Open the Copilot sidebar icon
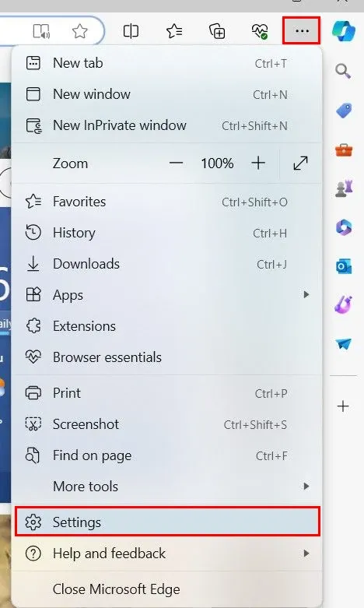 (x=344, y=30)
